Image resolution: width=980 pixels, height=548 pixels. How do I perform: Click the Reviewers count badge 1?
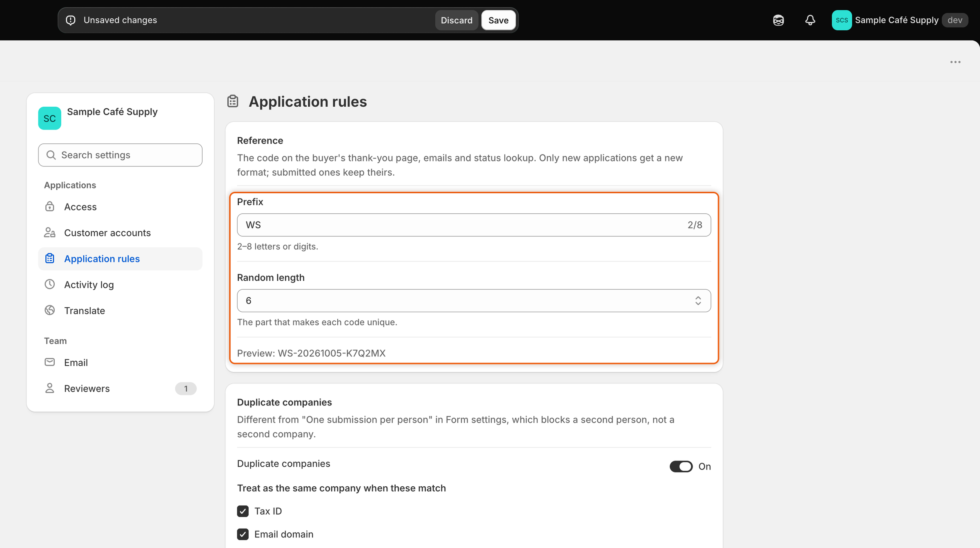pyautogui.click(x=186, y=388)
